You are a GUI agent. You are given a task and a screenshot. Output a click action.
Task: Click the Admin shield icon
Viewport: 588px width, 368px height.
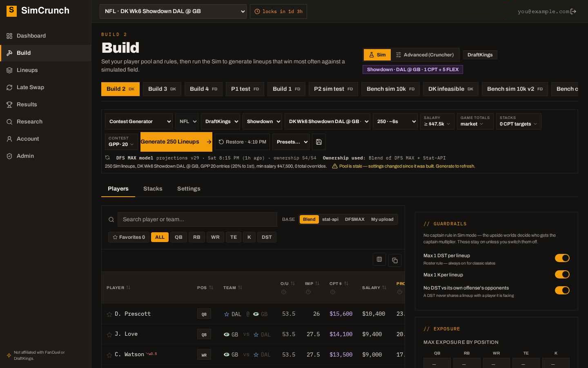point(9,156)
